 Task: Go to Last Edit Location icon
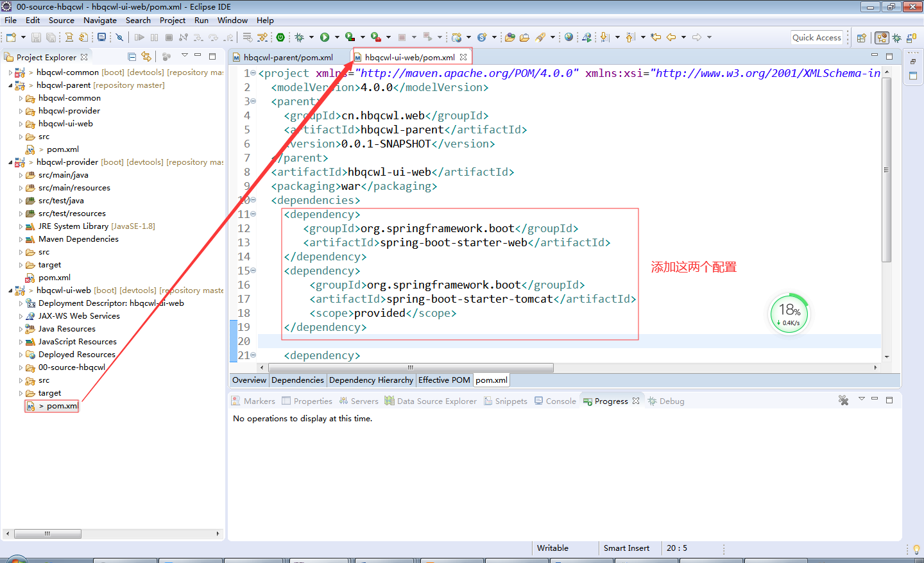656,37
